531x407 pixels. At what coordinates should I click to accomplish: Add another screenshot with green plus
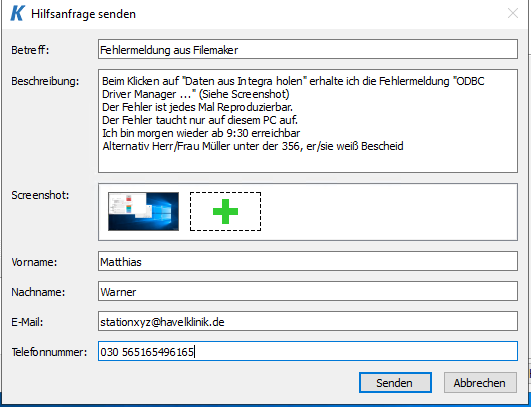point(225,212)
